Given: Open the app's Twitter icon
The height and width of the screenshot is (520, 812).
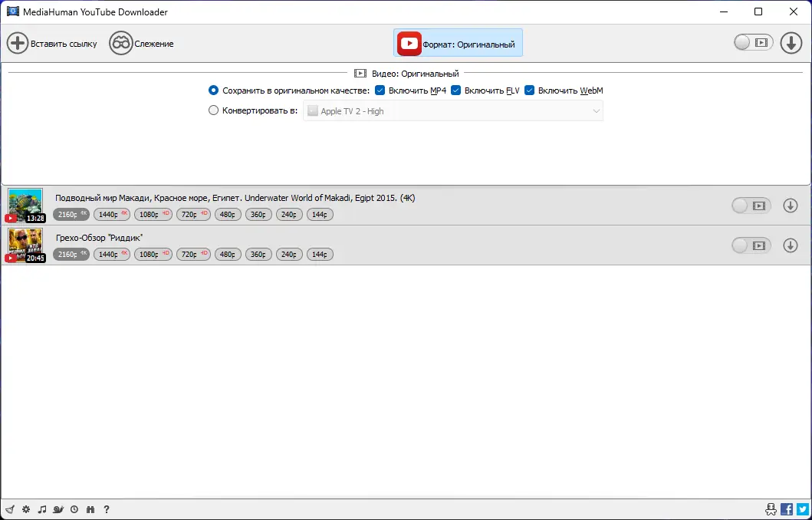Looking at the screenshot, I should click(801, 508).
